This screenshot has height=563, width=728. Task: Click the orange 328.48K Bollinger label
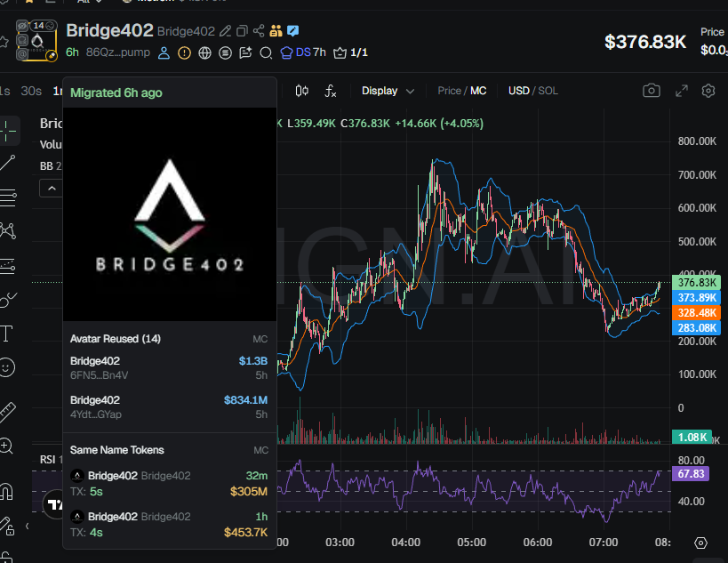click(696, 312)
